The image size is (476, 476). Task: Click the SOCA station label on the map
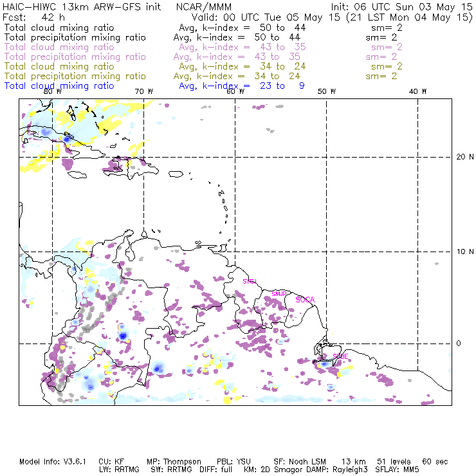305,300
